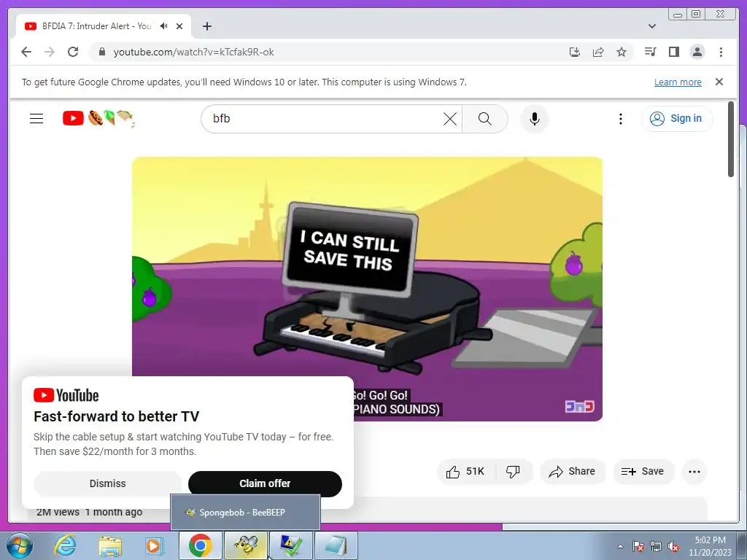Viewport: 747px width, 560px height.
Task: Select the BFDIA 7: Intruder Alert tab
Action: [97, 26]
